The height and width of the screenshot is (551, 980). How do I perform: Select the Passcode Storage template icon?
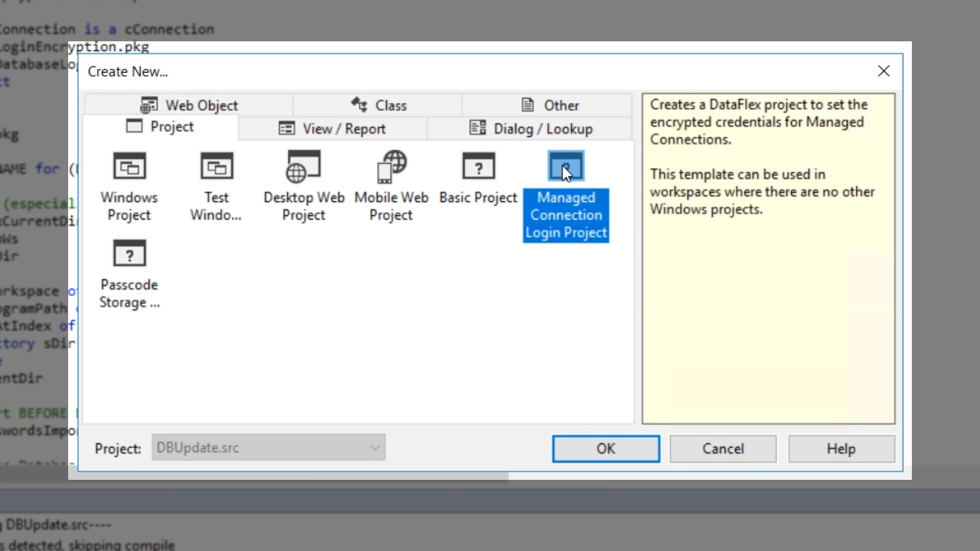pos(129,254)
